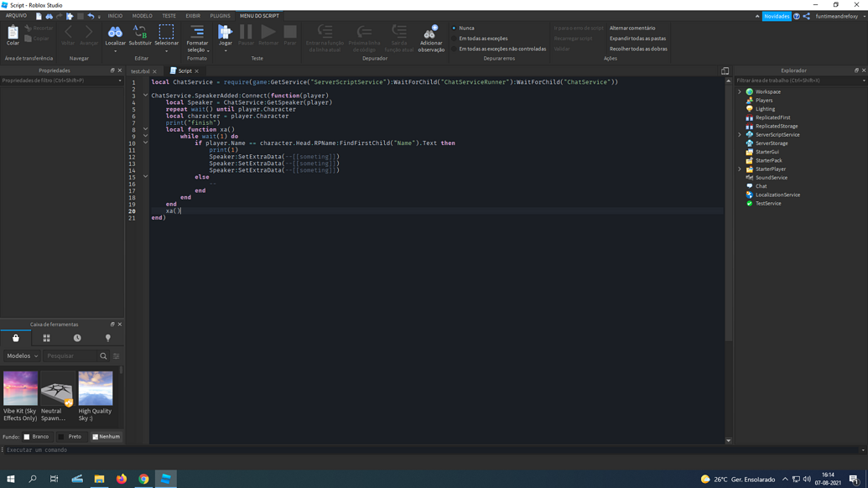Select Branco background option
This screenshot has width=868, height=488.
pyautogui.click(x=36, y=437)
